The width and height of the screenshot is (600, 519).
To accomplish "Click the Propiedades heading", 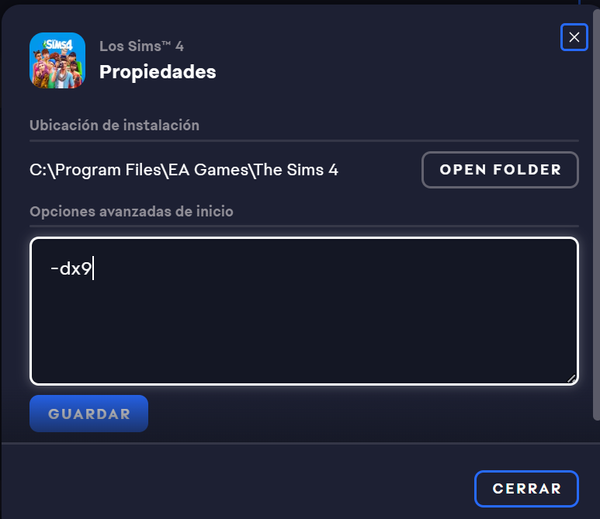I will [158, 72].
